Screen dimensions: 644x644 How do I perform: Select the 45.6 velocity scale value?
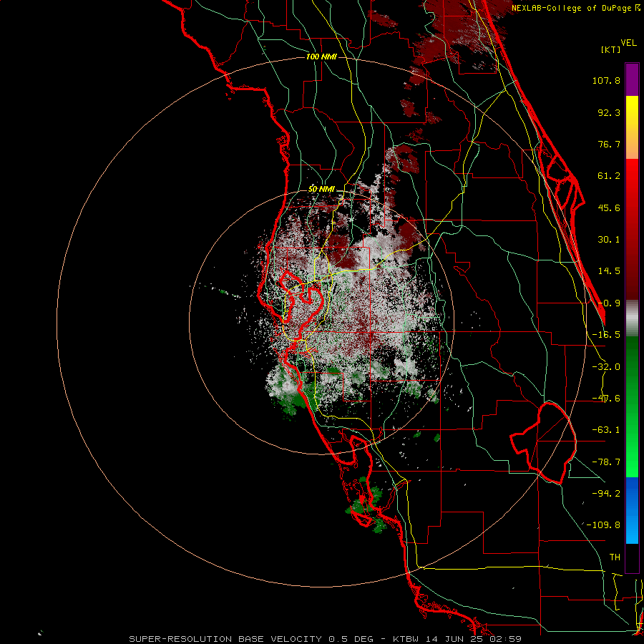pyautogui.click(x=609, y=208)
